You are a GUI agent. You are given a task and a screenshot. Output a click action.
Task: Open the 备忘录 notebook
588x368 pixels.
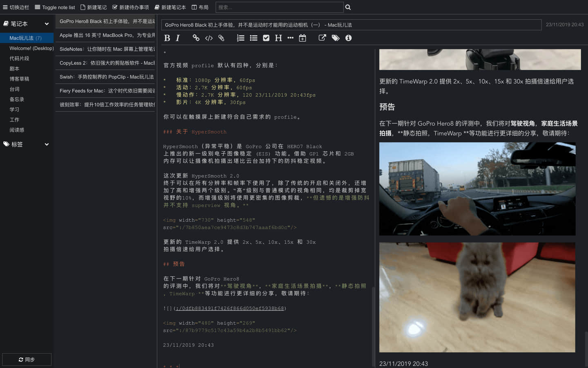coord(27,99)
